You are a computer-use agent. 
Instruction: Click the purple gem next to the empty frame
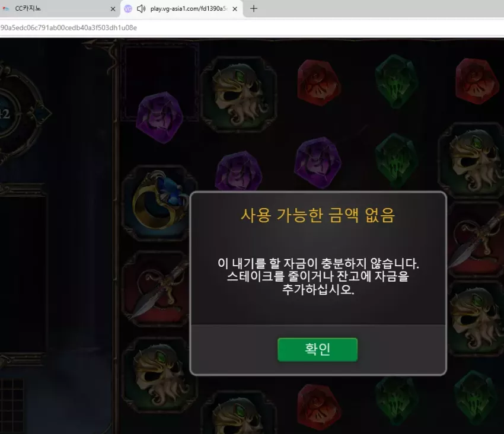click(x=160, y=117)
